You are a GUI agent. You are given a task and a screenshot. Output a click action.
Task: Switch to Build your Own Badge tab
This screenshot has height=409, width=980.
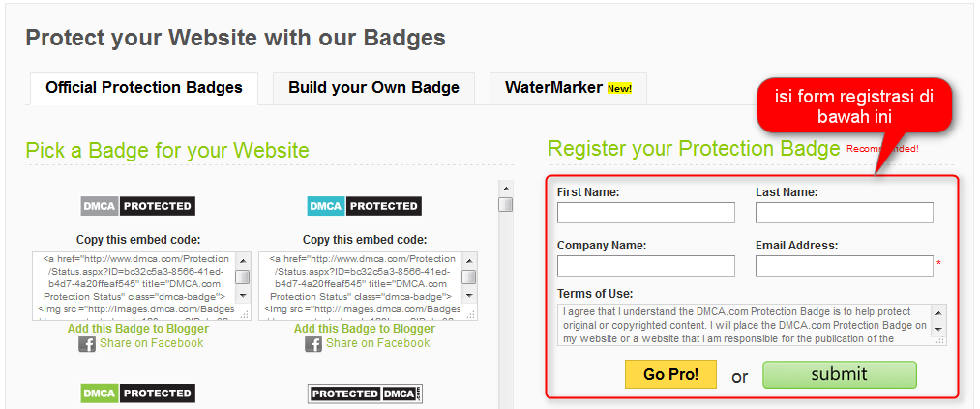click(373, 88)
